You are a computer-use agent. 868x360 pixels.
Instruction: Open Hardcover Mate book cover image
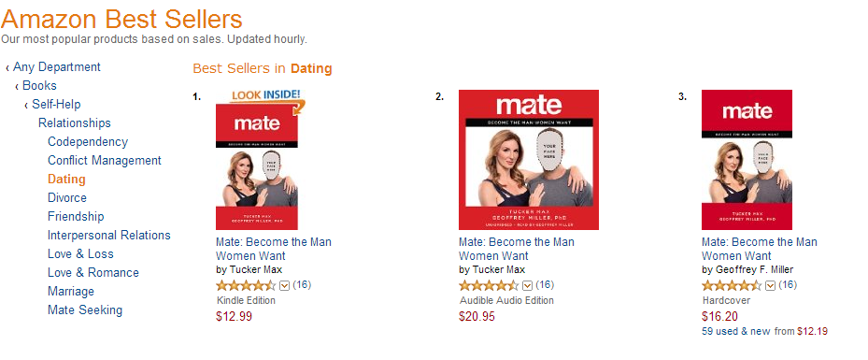coord(747,160)
